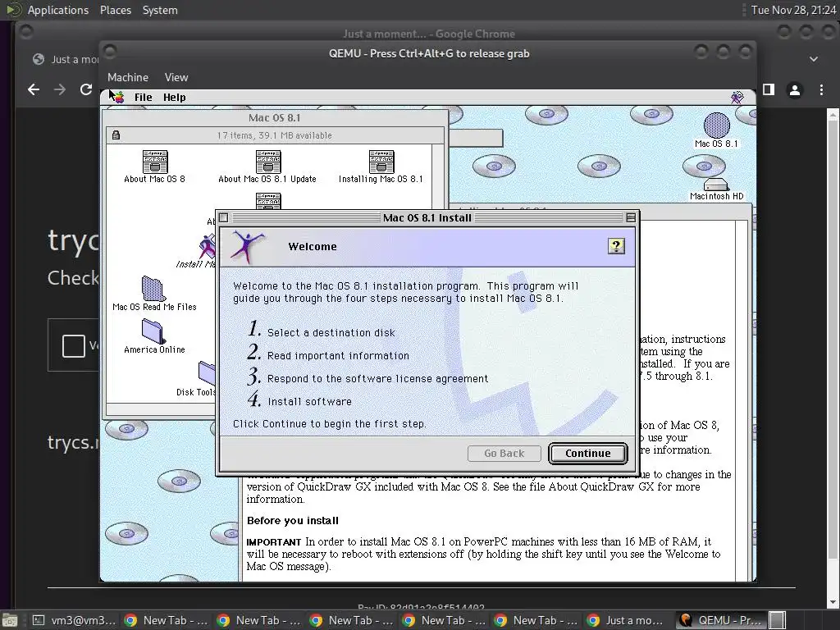Click Chrome forward arrow button
Image resolution: width=840 pixels, height=630 pixels.
tap(60, 89)
